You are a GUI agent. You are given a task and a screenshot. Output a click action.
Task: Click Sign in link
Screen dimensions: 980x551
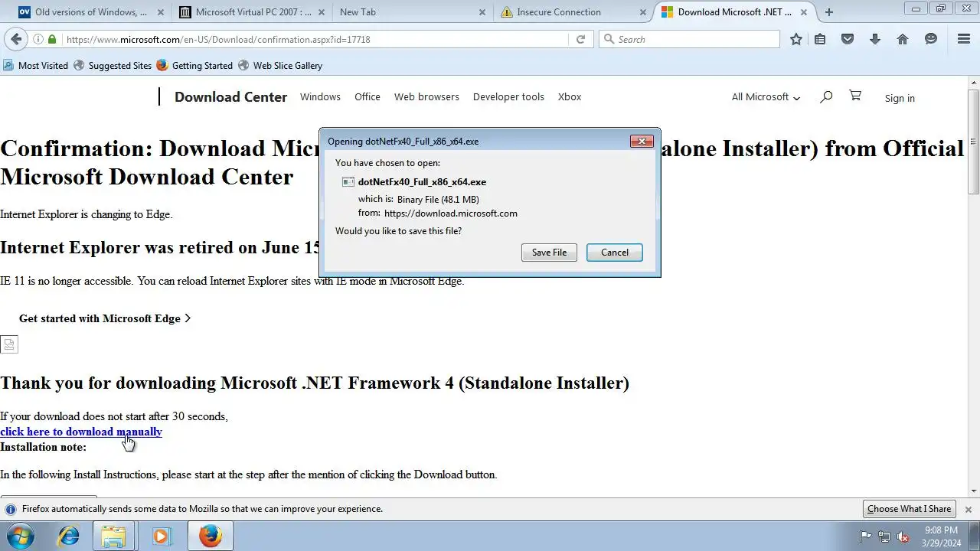900,98
